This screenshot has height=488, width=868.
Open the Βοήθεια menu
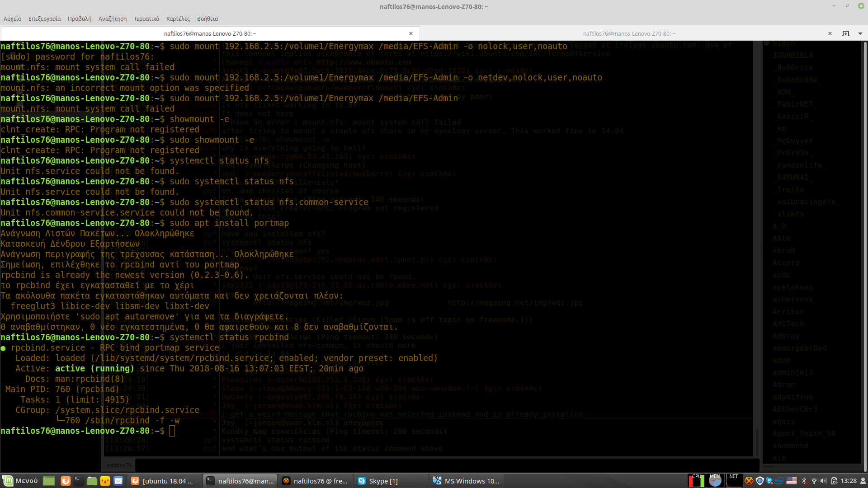[x=208, y=19]
